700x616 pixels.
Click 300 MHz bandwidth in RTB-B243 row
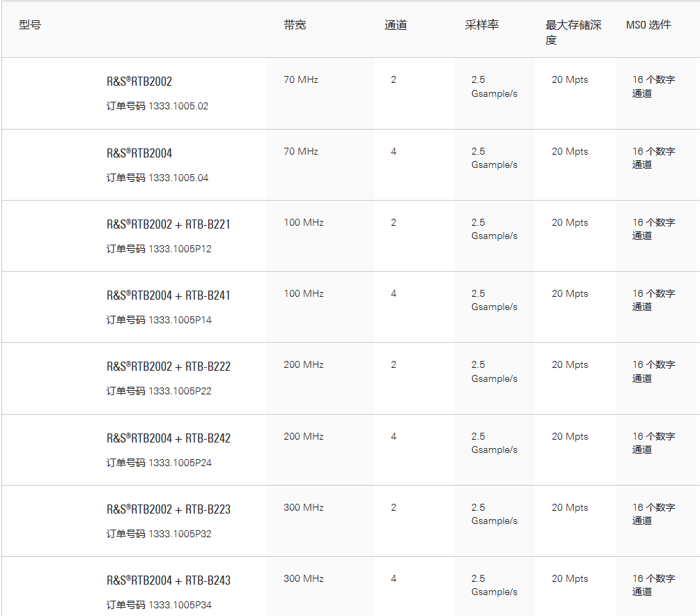click(x=304, y=578)
